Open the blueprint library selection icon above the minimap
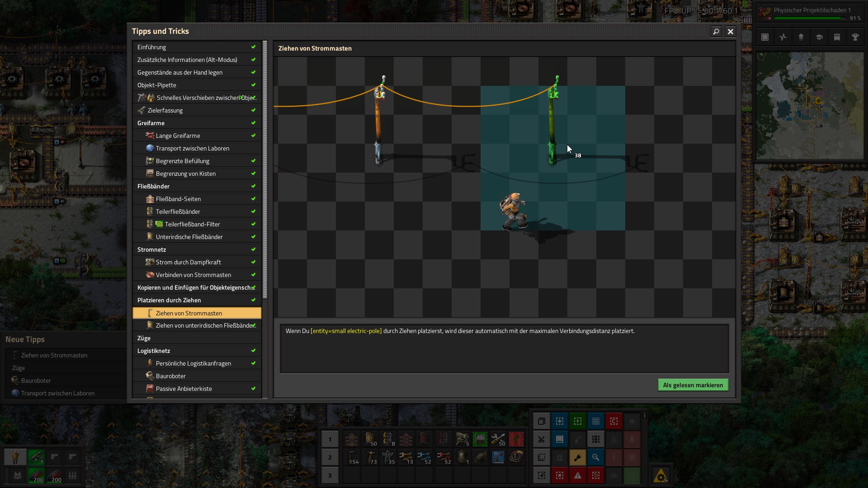868x488 pixels. pos(765,38)
